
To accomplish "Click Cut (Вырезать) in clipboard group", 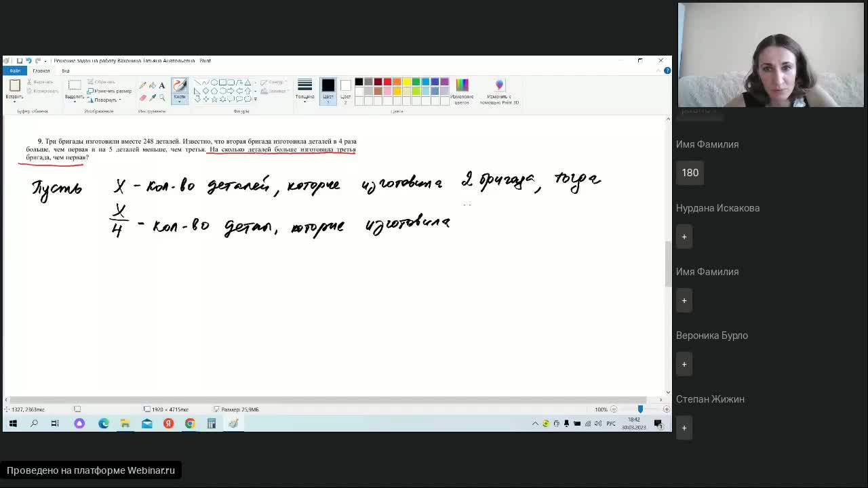I will (40, 81).
